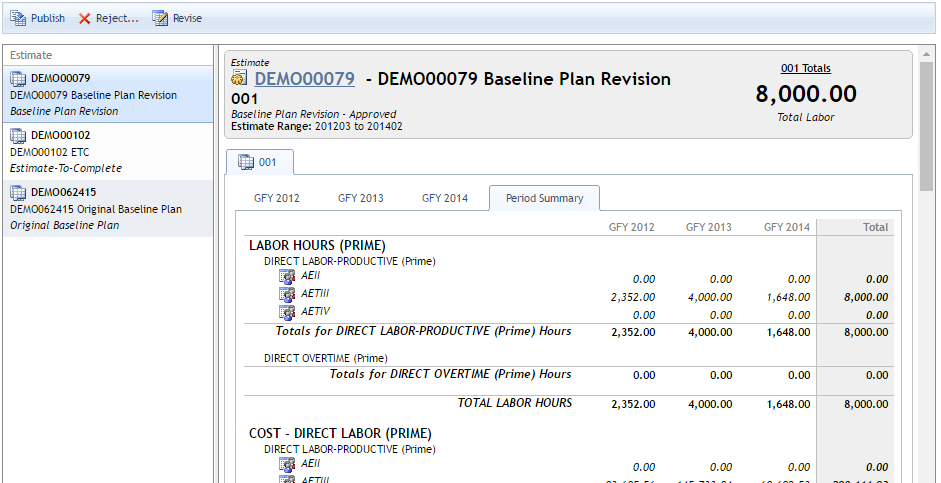
Task: Click the Total column header
Action: (876, 227)
